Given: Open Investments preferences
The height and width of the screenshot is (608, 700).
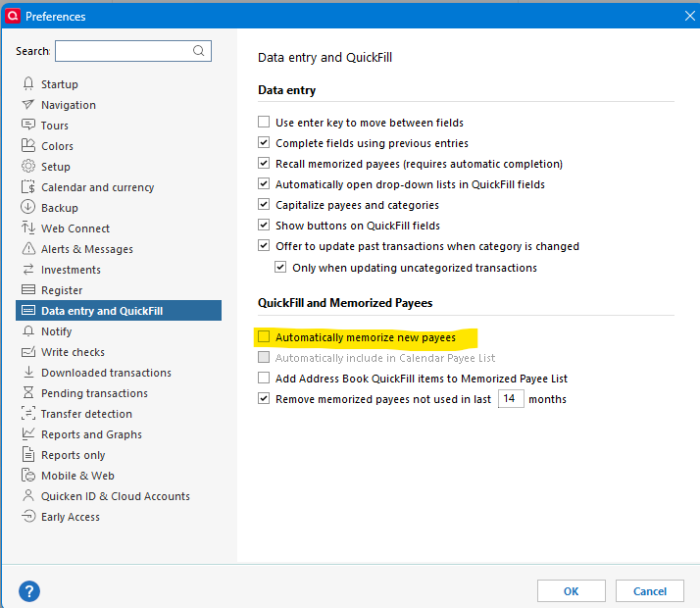Looking at the screenshot, I should (x=119, y=269).
